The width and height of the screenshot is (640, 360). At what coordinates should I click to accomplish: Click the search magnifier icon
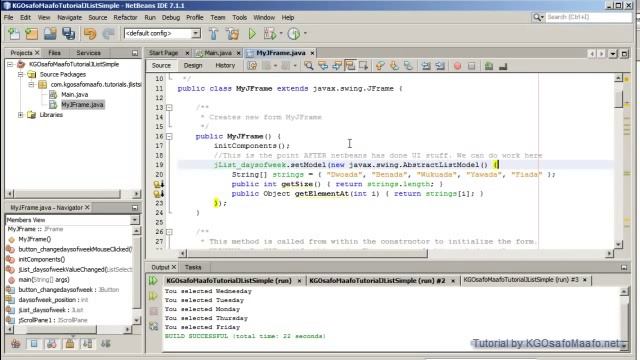537,17
